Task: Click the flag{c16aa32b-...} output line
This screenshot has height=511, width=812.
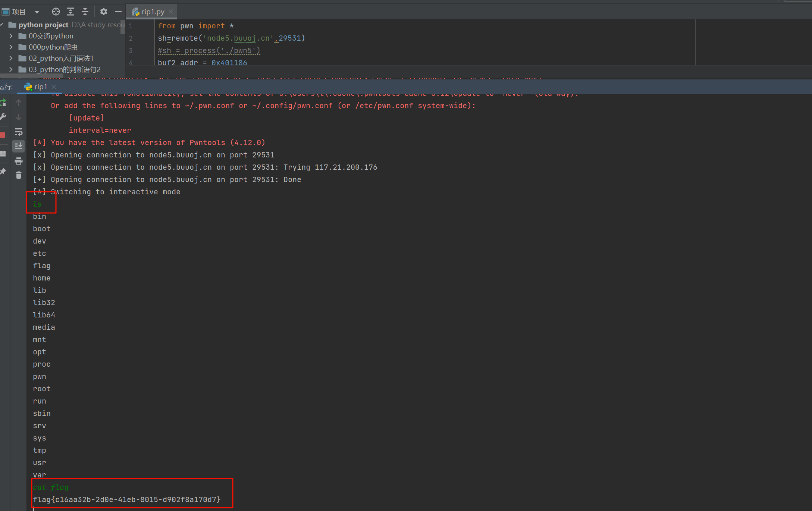Action: coord(127,499)
